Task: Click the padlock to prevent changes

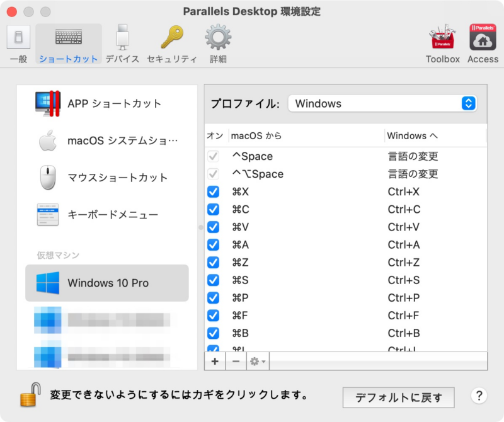Action: (30, 395)
